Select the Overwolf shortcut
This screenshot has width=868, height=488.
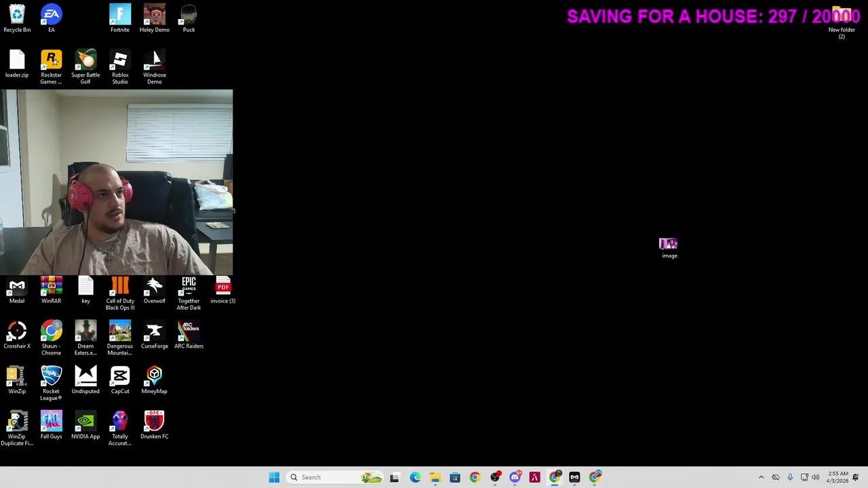coord(155,290)
